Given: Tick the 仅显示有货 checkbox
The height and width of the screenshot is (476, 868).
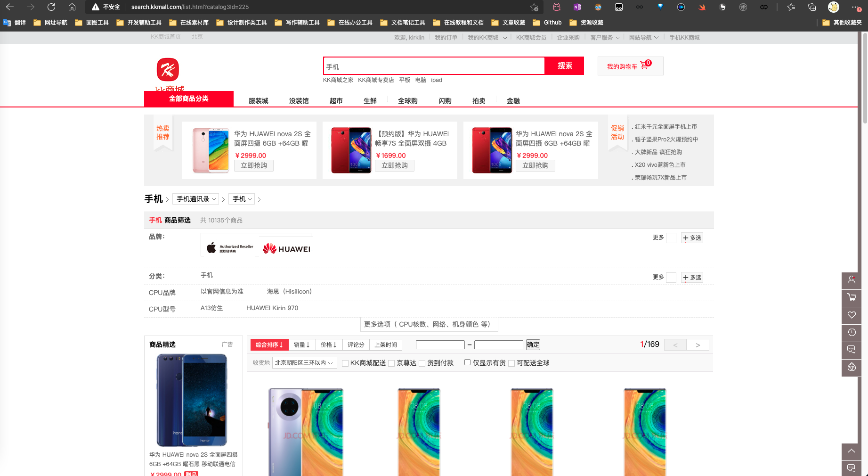Looking at the screenshot, I should pos(467,362).
